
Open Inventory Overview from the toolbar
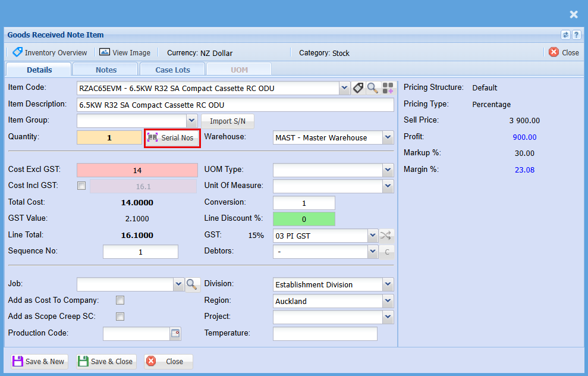tap(50, 53)
